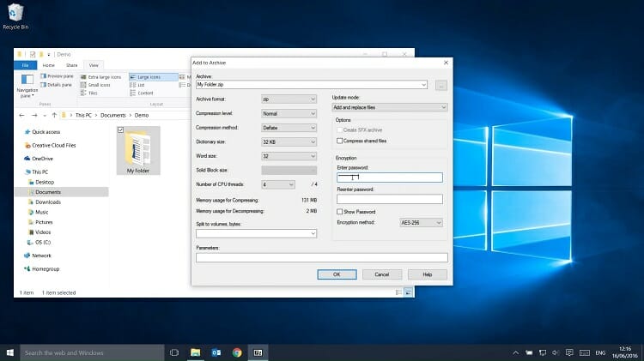
Task: Launch Google Chrome from the taskbar
Action: [x=236, y=352]
